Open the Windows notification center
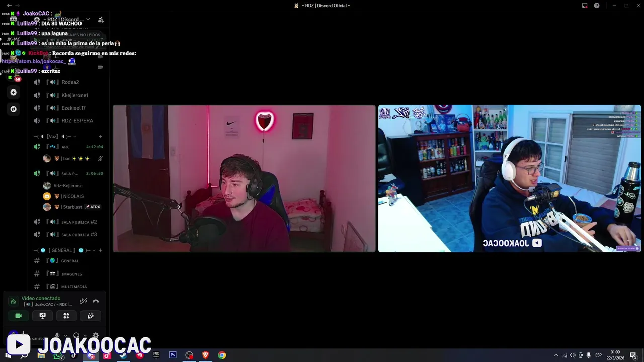This screenshot has height=362, width=644. click(x=633, y=355)
